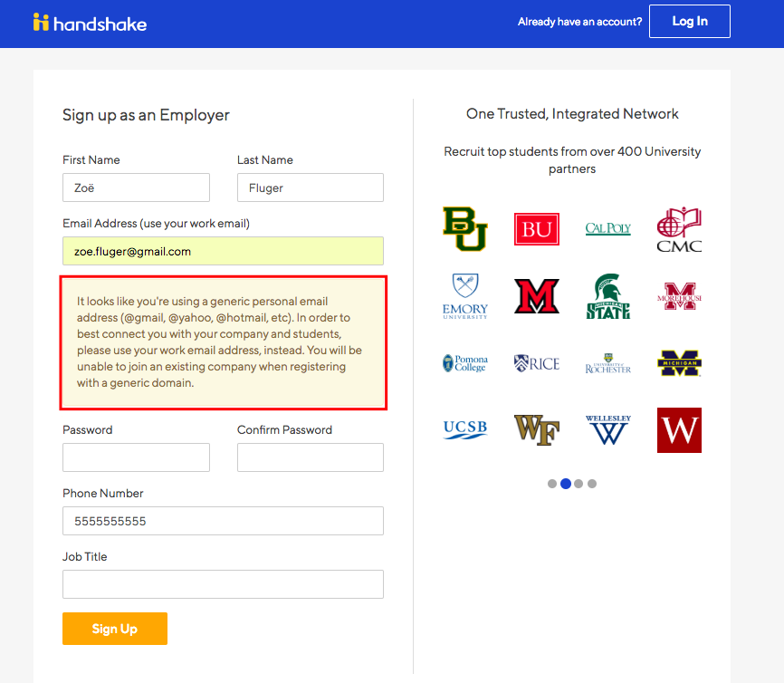This screenshot has width=784, height=683.
Task: Focus the First Name field
Action: point(136,188)
